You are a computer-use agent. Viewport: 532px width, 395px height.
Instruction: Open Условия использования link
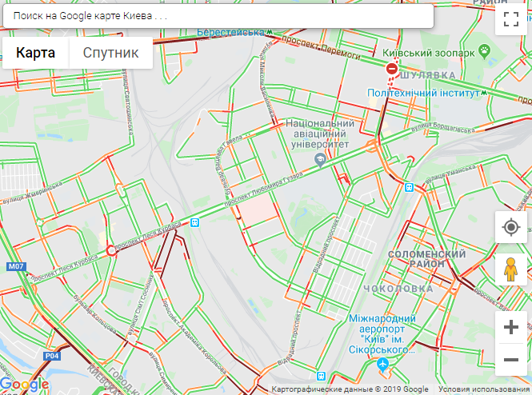(483, 389)
